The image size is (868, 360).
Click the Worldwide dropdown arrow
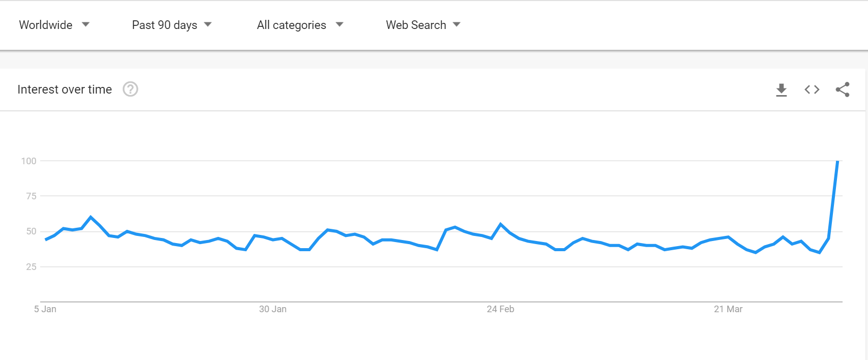click(x=85, y=24)
